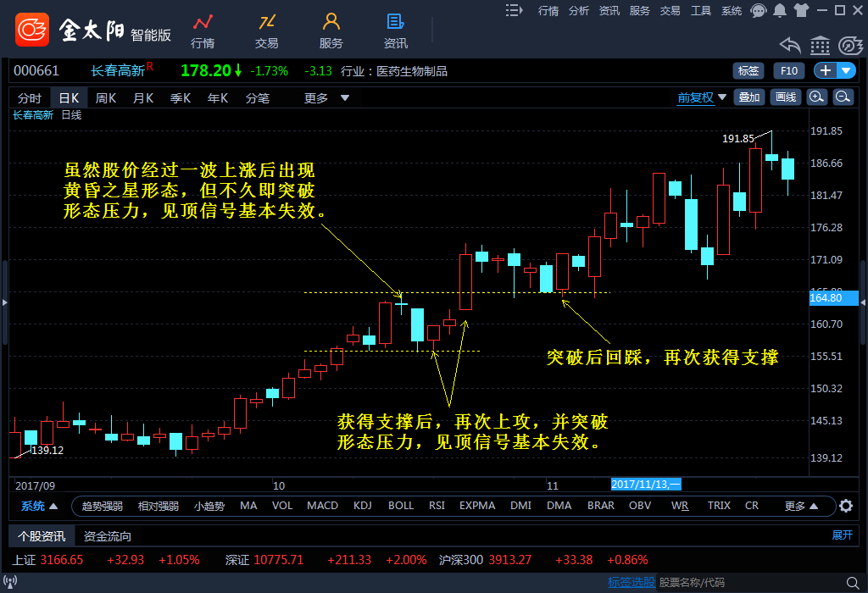Zoom out on the K-line chart
The image size is (868, 593).
843,97
